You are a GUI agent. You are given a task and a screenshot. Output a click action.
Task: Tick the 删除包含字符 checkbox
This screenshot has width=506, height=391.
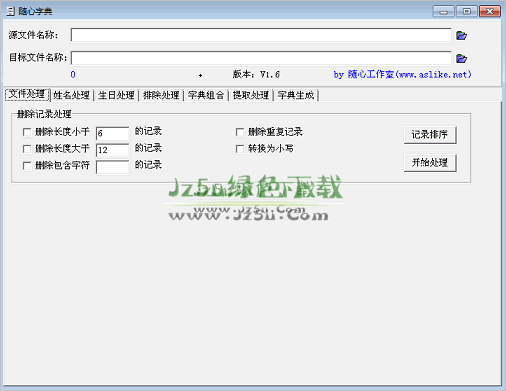tap(27, 165)
